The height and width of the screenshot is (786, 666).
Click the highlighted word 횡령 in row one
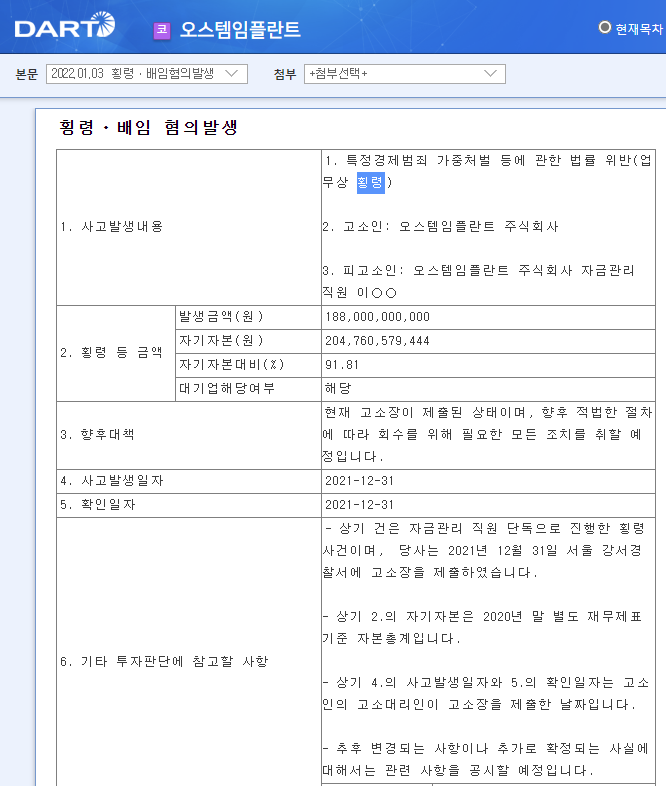click(370, 182)
